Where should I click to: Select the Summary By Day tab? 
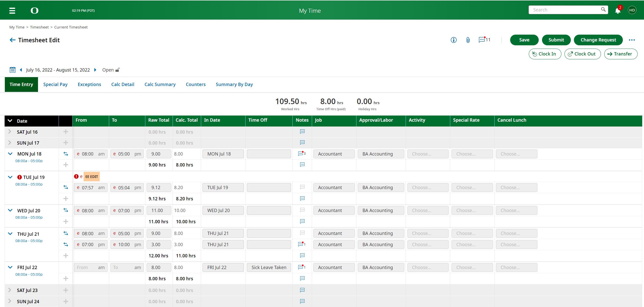(234, 85)
